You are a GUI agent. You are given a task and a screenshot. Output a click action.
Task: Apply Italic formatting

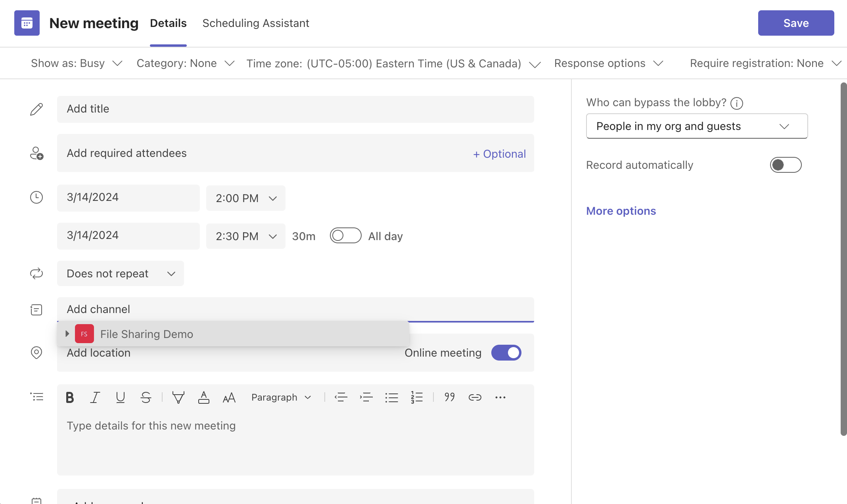pos(95,397)
